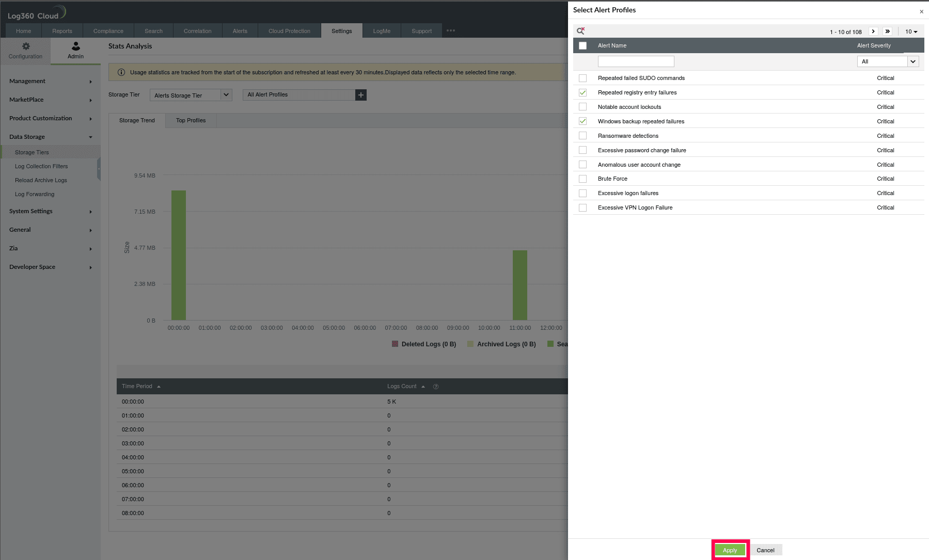Switch to the Top Profiles tab
929x560 pixels.
(191, 120)
